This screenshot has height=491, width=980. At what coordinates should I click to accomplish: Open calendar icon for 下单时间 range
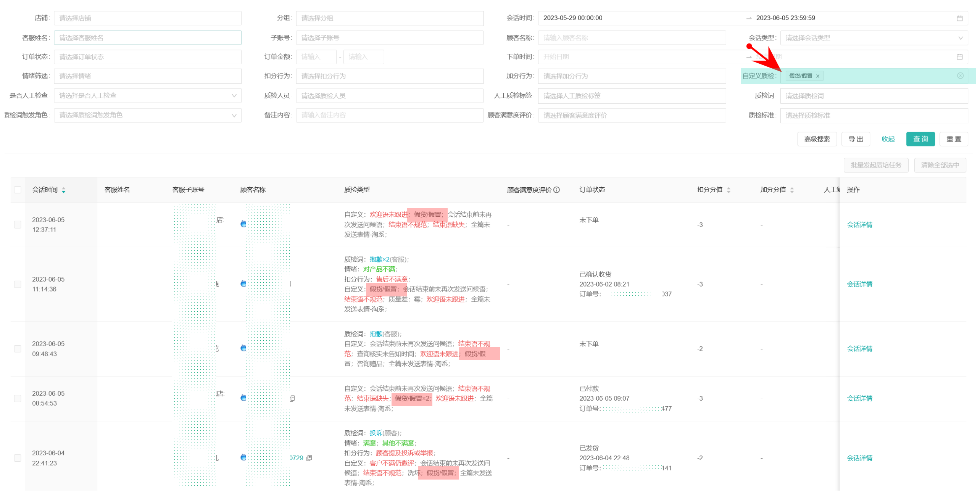[959, 57]
